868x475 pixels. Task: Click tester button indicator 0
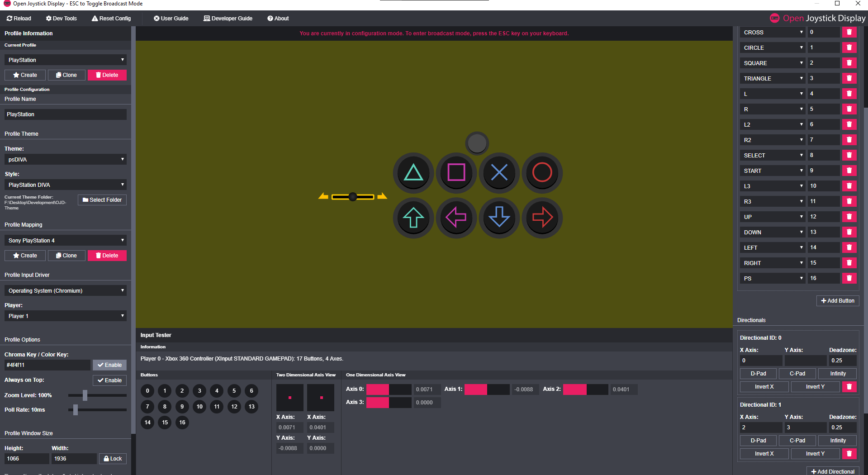click(147, 391)
